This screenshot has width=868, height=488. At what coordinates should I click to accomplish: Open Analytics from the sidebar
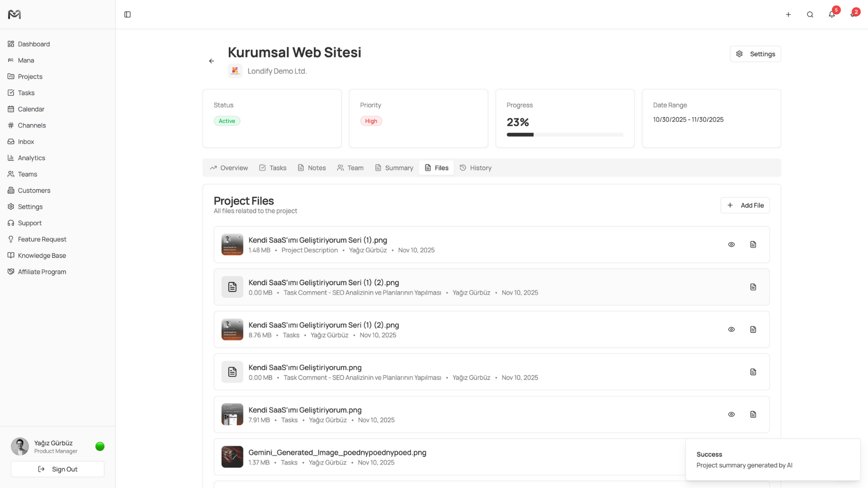(31, 158)
